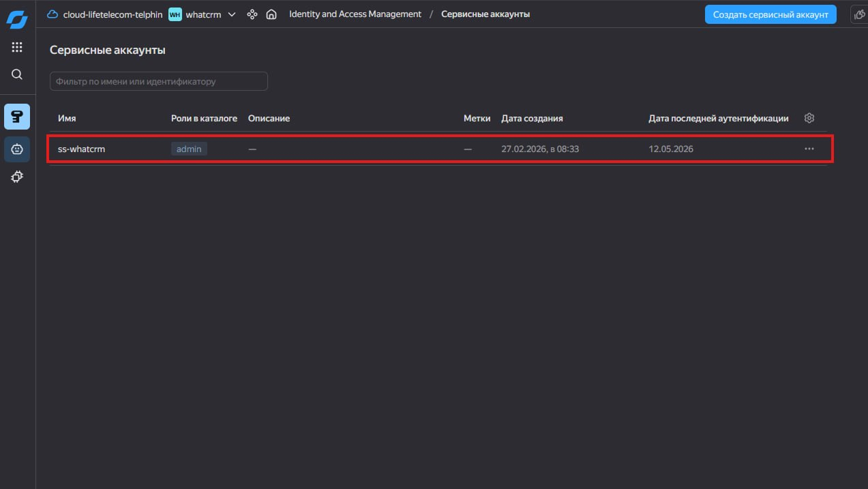The height and width of the screenshot is (489, 868).
Task: Click the Роли в каталоге column header
Action: click(204, 118)
